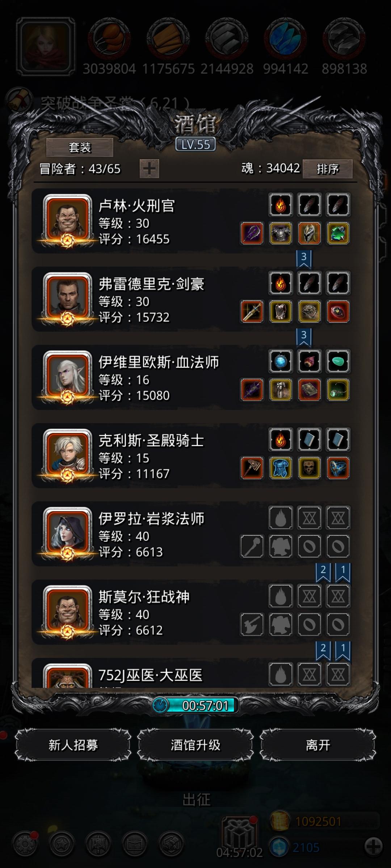Select the red eye ring of 弗雷德里克·剑豪

point(338,311)
